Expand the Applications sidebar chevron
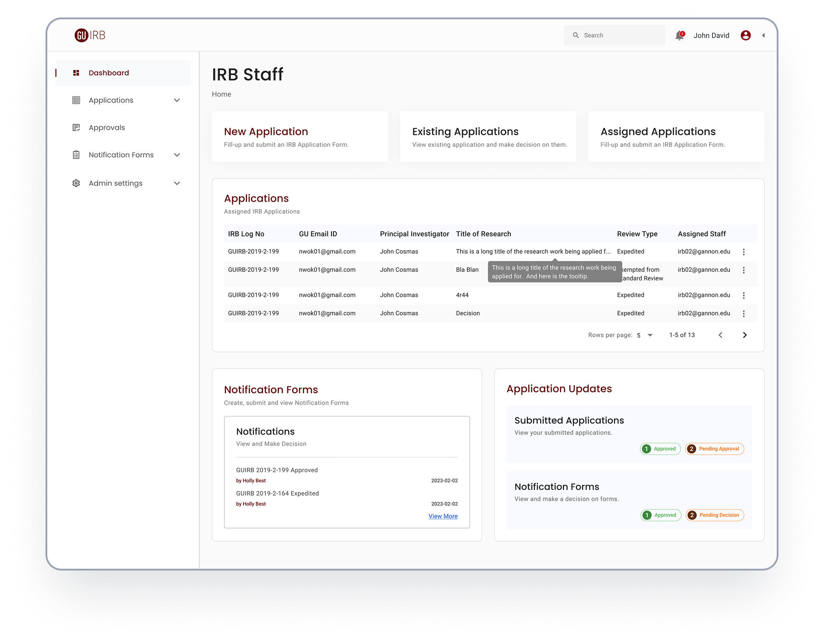This screenshot has height=644, width=824. pos(177,100)
